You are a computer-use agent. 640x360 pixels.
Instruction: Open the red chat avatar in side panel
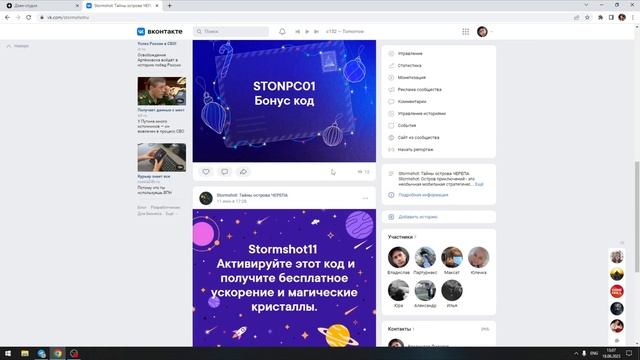617,291
